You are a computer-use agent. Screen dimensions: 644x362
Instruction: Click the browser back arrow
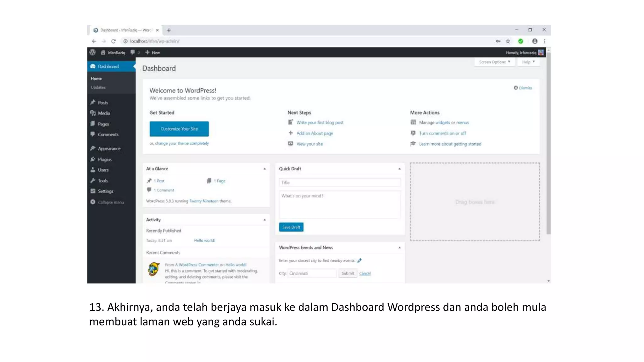(94, 41)
